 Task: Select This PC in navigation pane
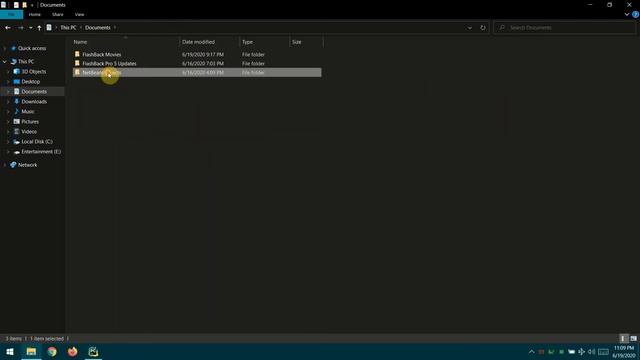(26, 62)
